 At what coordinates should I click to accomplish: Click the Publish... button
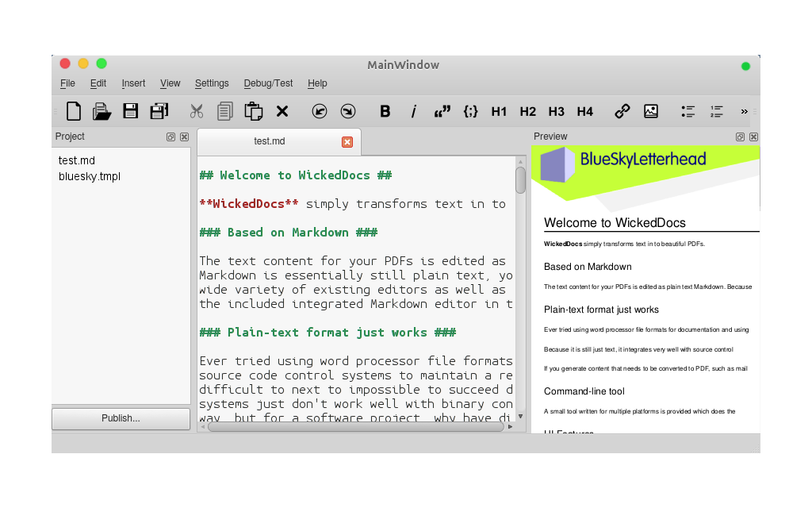click(x=121, y=418)
